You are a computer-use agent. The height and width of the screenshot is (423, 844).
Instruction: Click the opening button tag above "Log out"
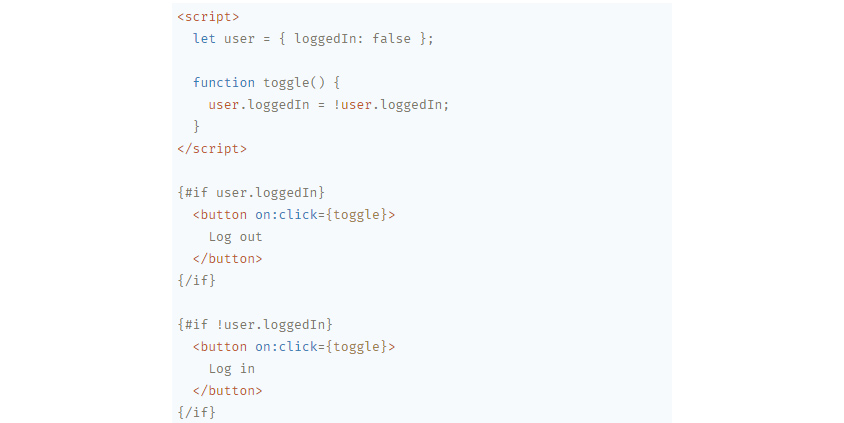point(220,214)
